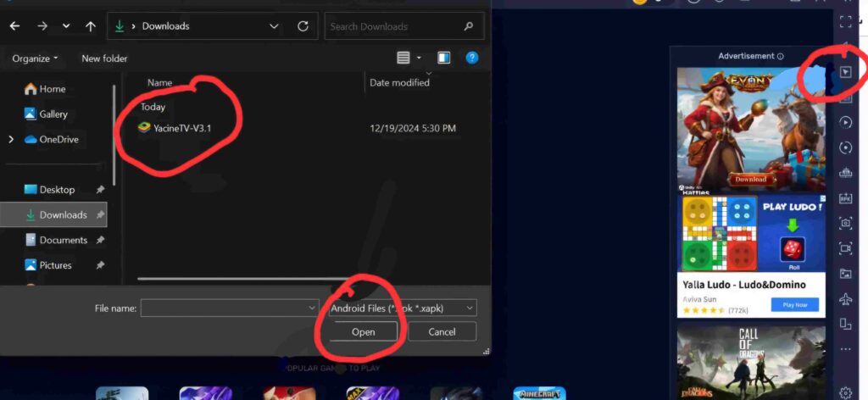Screen dimensions: 868x400
Task: Take a BlueStacks screenshot
Action: 845,223
